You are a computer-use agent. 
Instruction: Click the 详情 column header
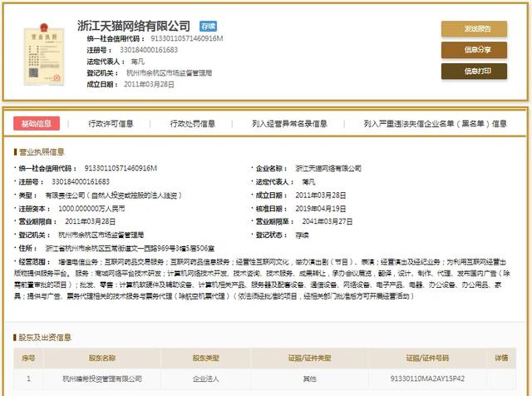501,358
